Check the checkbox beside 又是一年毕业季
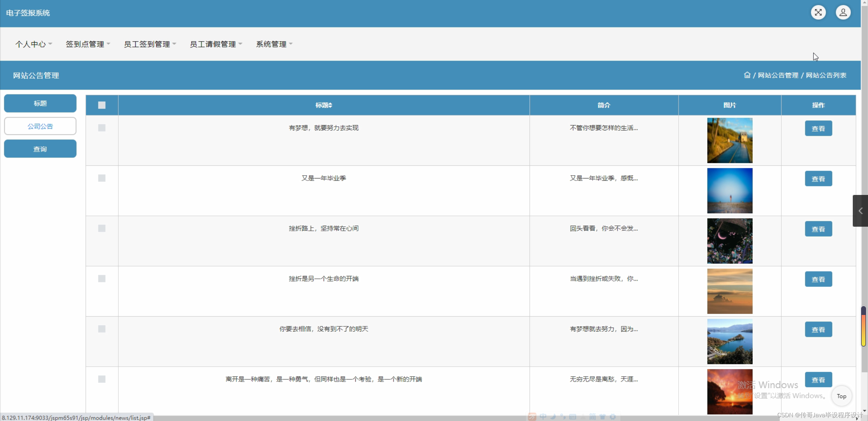 (x=102, y=178)
